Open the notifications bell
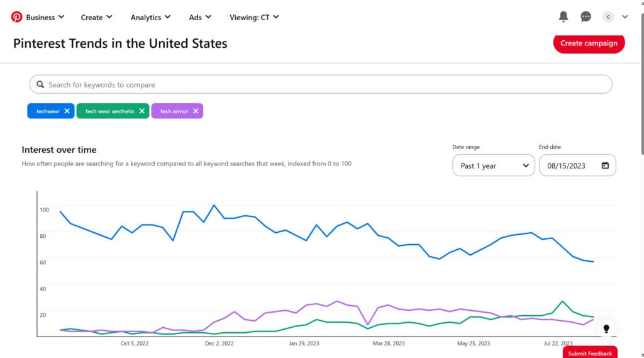 [x=563, y=16]
